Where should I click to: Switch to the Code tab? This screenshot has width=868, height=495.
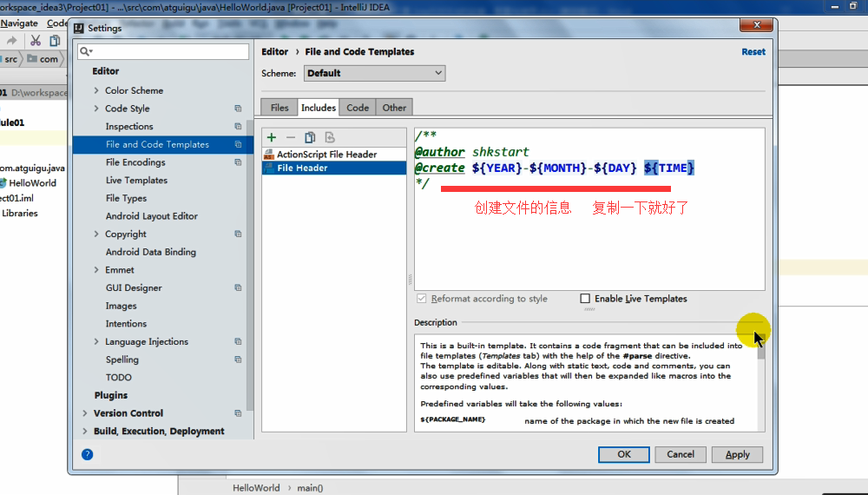(358, 108)
